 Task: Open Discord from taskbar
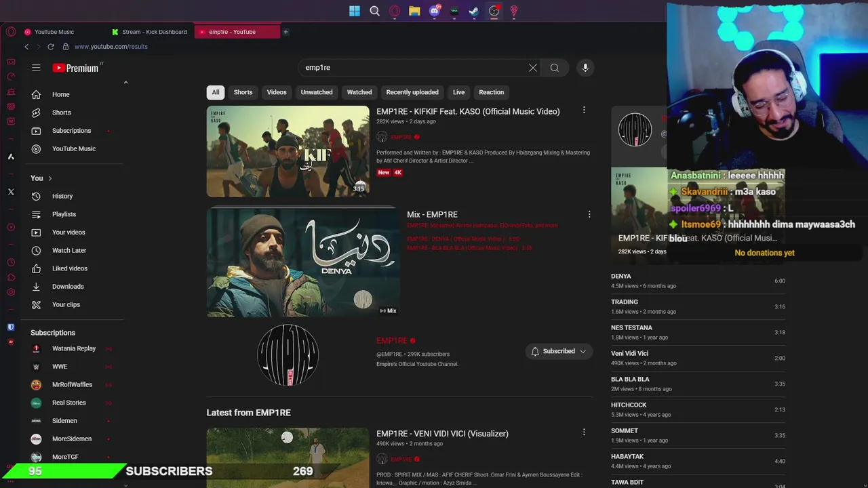(x=435, y=11)
